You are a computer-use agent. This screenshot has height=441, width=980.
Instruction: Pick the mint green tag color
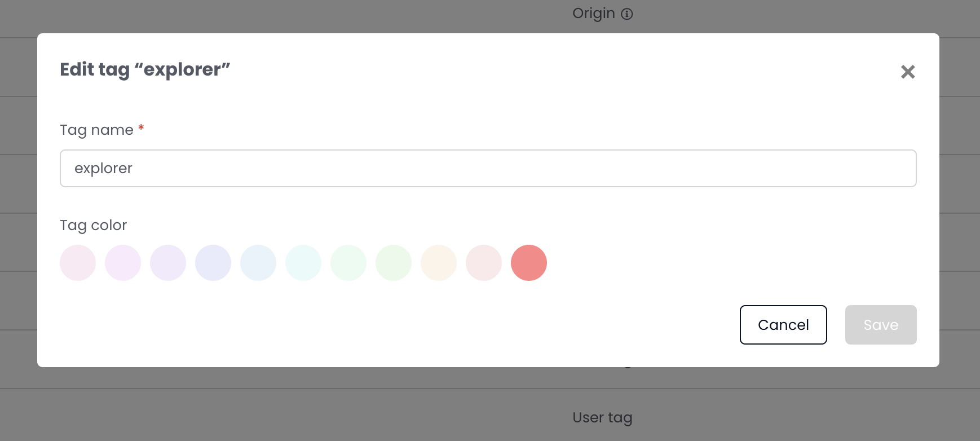click(348, 262)
